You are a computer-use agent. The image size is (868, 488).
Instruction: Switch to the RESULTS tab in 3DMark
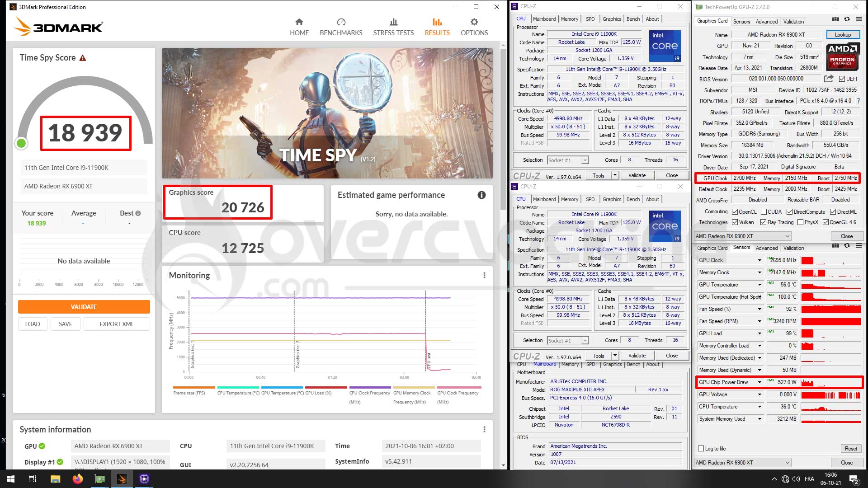point(437,27)
